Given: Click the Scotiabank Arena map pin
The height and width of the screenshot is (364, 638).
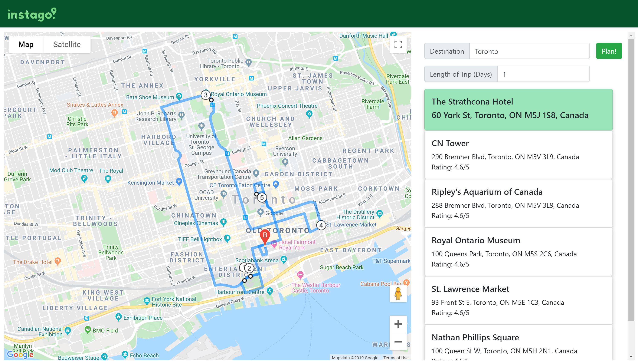Looking at the screenshot, I should (x=284, y=259).
